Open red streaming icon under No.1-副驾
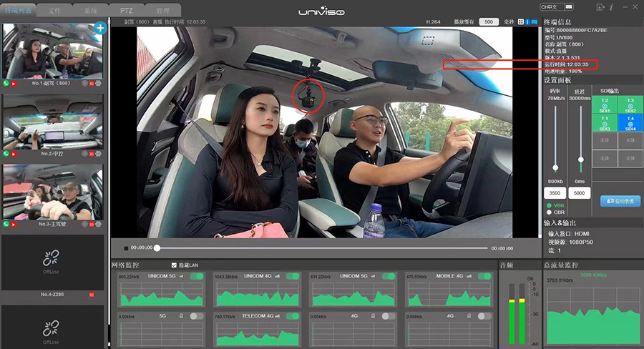The width and height of the screenshot is (644, 349). coord(14,84)
